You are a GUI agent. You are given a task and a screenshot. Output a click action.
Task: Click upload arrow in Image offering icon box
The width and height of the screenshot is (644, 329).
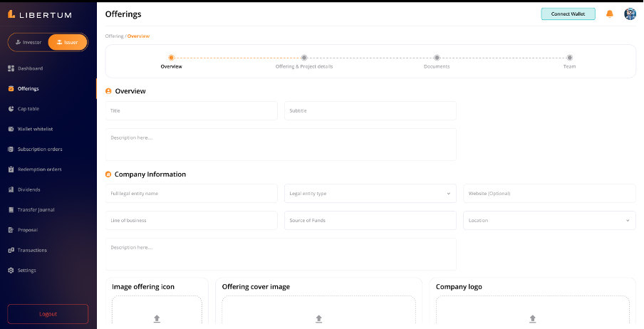[x=157, y=318]
